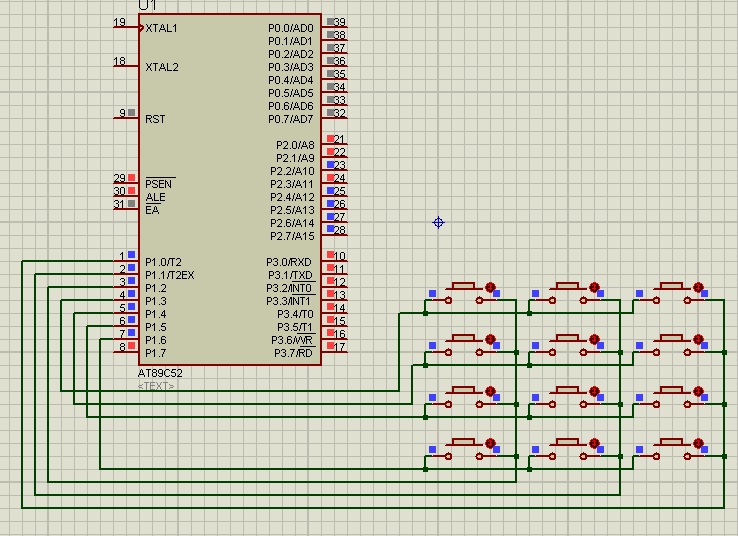This screenshot has width=738, height=536.
Task: Click the P2.7/A15 pin label
Action: tap(292, 236)
